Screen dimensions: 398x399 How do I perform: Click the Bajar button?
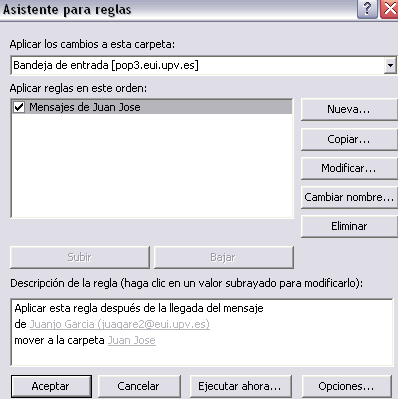pos(224,257)
